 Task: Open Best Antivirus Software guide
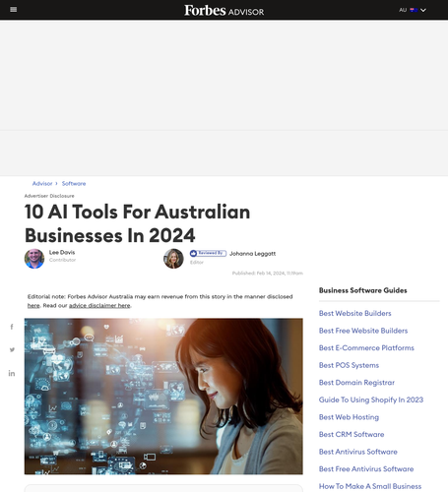tap(358, 452)
